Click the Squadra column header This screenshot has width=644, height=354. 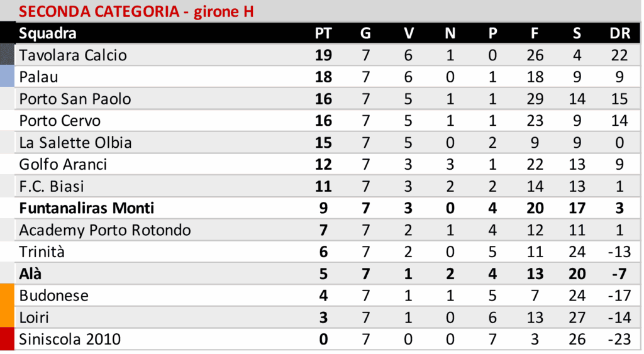(48, 33)
